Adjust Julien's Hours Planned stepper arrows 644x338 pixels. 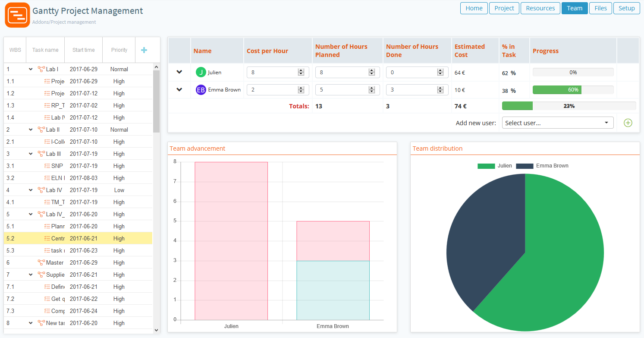[371, 73]
